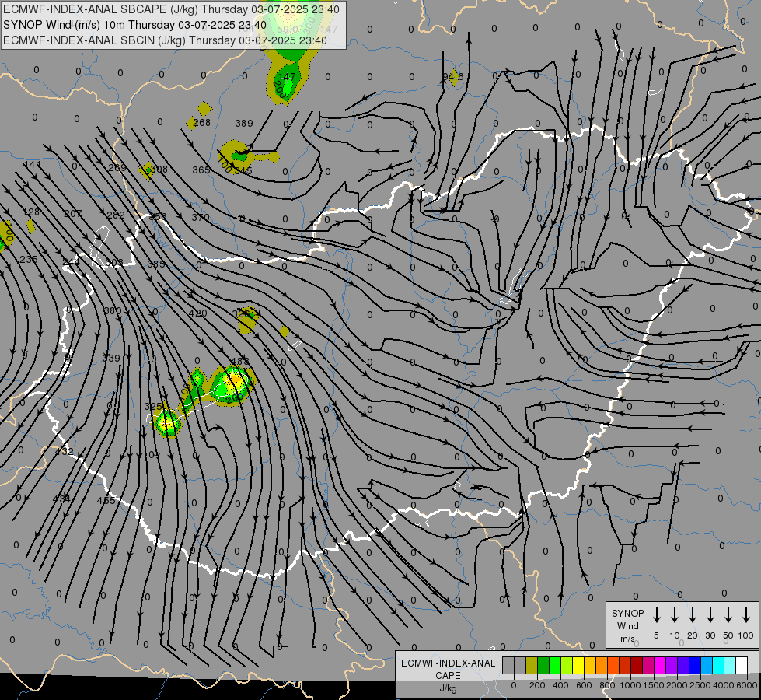Image resolution: width=761 pixels, height=700 pixels.
Task: Click the 235 value on the map
Action: click(x=29, y=260)
